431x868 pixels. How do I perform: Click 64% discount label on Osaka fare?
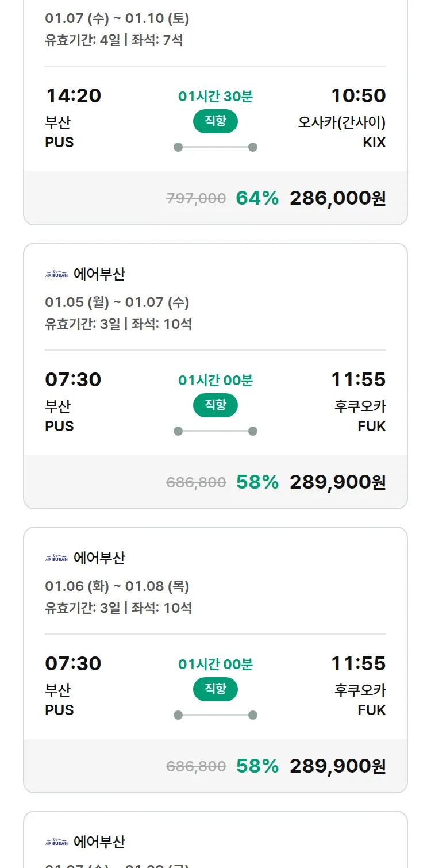tap(257, 198)
